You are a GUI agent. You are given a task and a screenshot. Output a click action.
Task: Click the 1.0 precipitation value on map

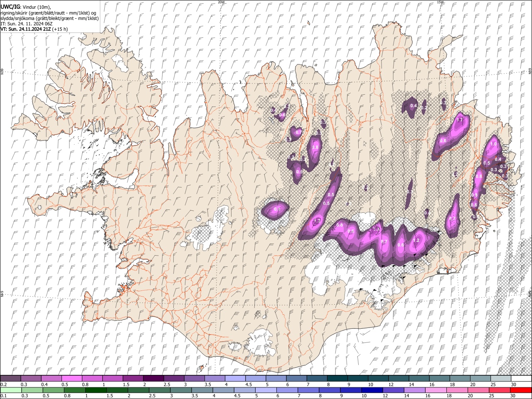494,144
